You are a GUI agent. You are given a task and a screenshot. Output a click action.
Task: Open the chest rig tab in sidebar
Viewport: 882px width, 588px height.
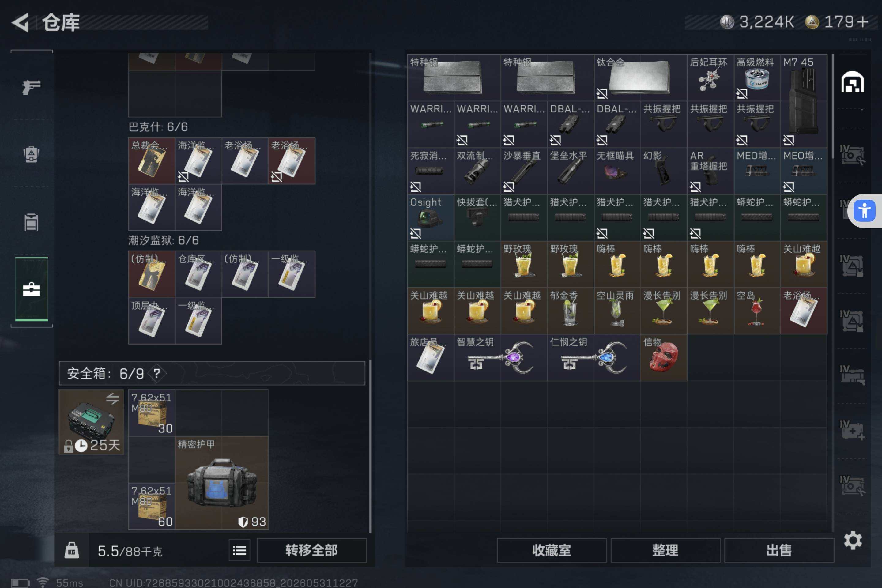[x=31, y=222]
